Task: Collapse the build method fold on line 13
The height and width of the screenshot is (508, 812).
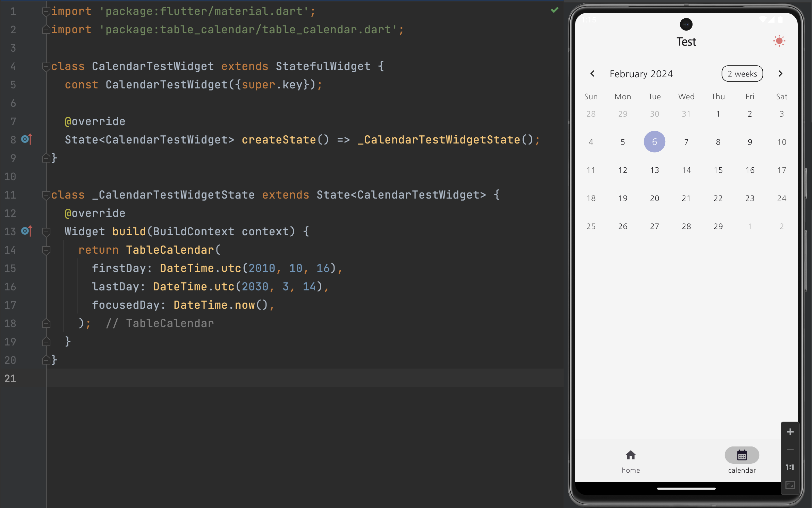Action: [x=46, y=232]
